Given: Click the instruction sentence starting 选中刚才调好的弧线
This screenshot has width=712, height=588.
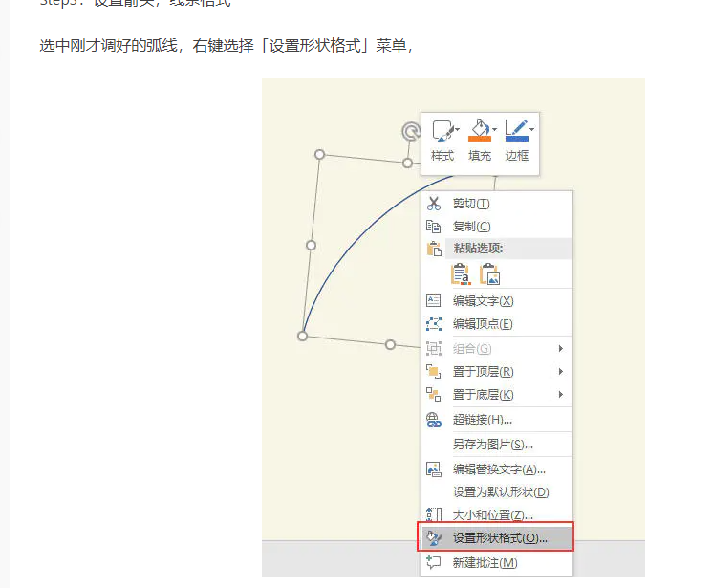Looking at the screenshot, I should [227, 46].
